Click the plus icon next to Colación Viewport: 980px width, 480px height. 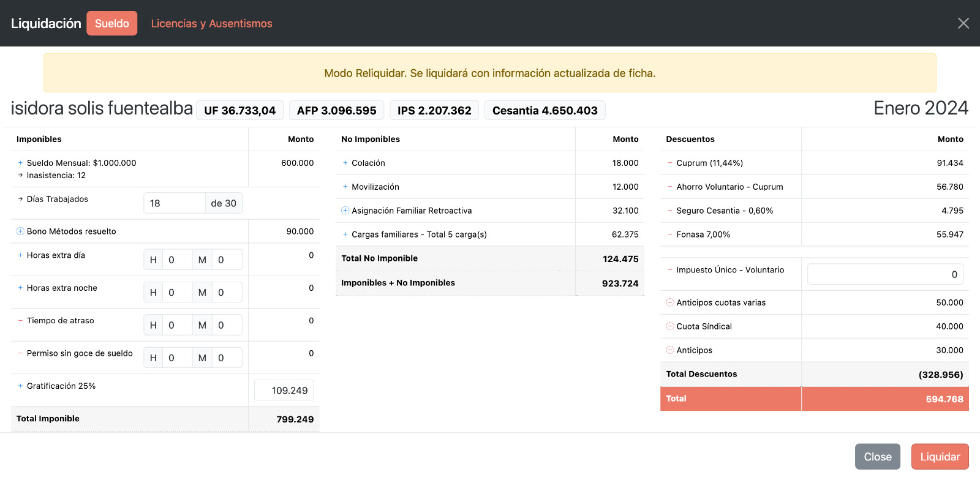(x=345, y=163)
